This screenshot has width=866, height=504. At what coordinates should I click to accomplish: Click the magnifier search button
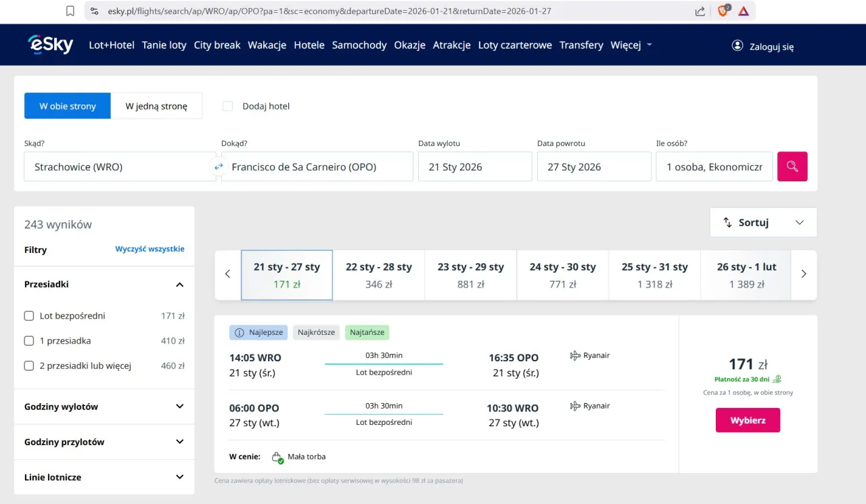click(x=792, y=166)
